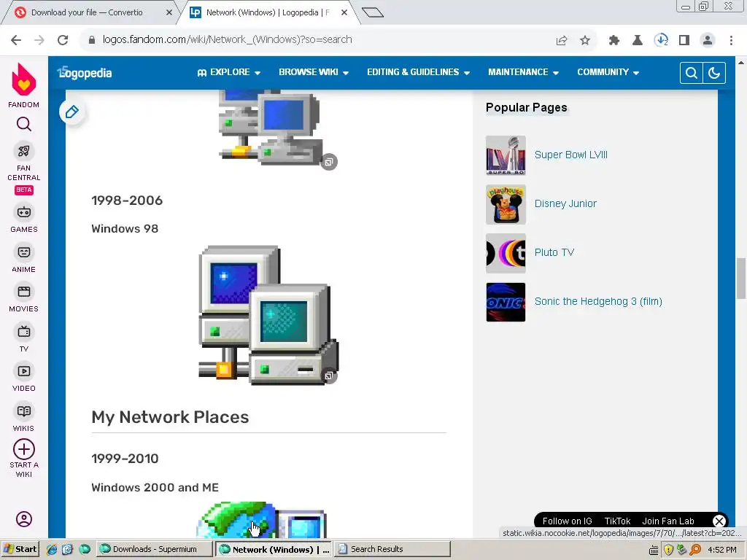Screen dimensions: 747x560
Task: Open Disney Junior popular page
Action: [565, 204]
